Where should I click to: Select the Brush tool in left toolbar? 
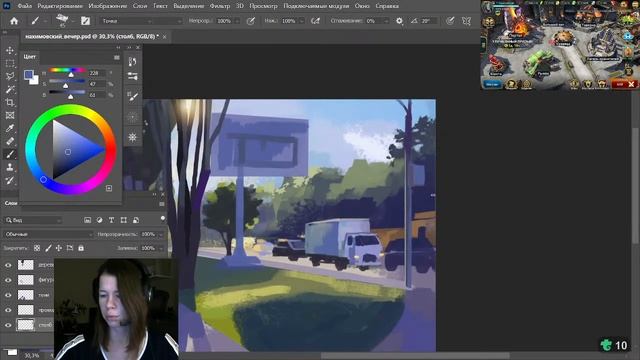[x=10, y=154]
